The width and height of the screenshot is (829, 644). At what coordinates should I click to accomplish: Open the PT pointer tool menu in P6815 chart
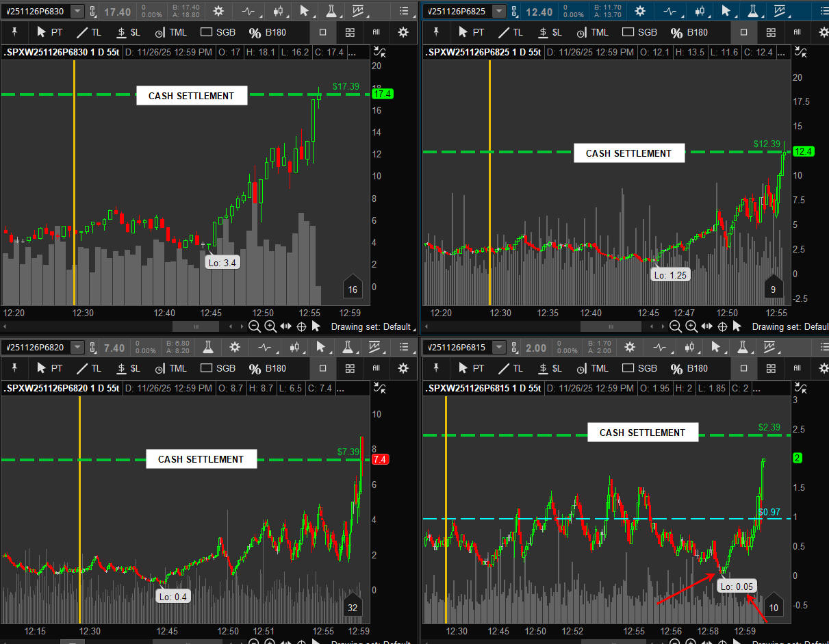[471, 368]
